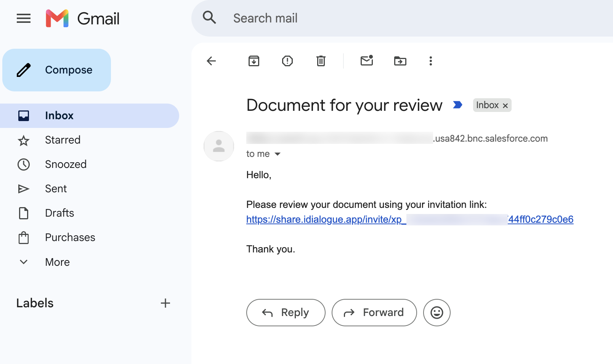Click the Labels section heading
Screen dimensions: 613x364
click(x=35, y=303)
